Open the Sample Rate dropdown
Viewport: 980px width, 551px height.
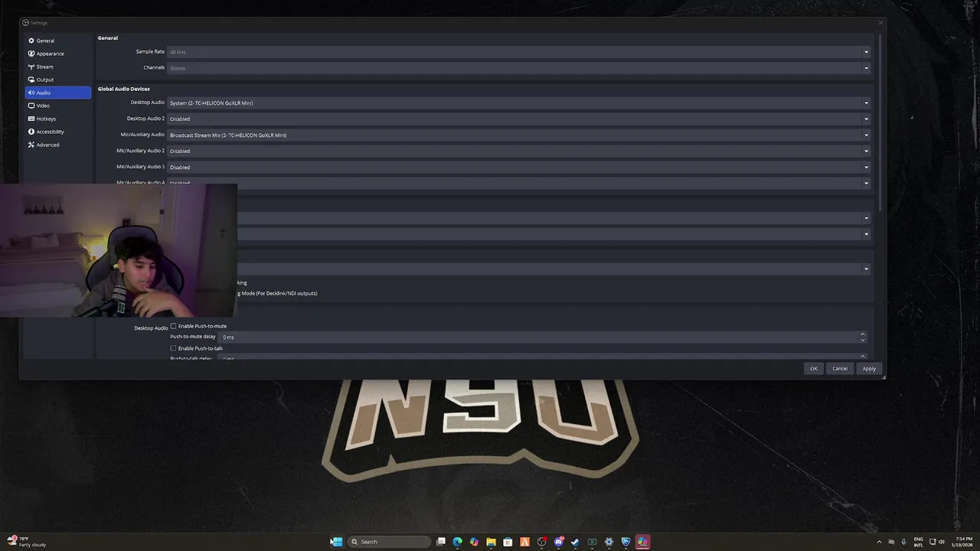[519, 52]
